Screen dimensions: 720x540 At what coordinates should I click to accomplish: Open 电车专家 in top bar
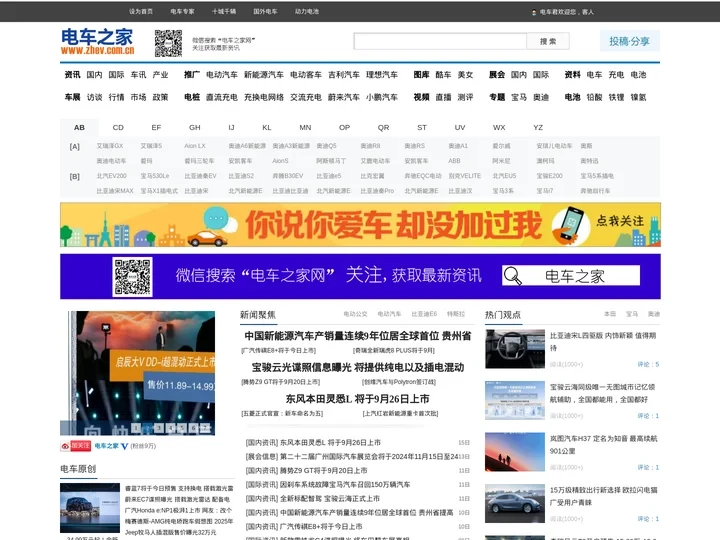click(182, 11)
